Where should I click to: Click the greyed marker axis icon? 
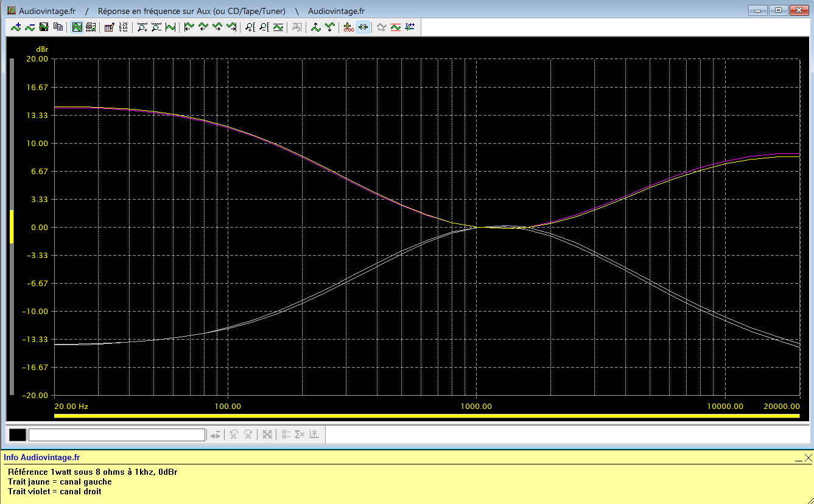[x=314, y=435]
